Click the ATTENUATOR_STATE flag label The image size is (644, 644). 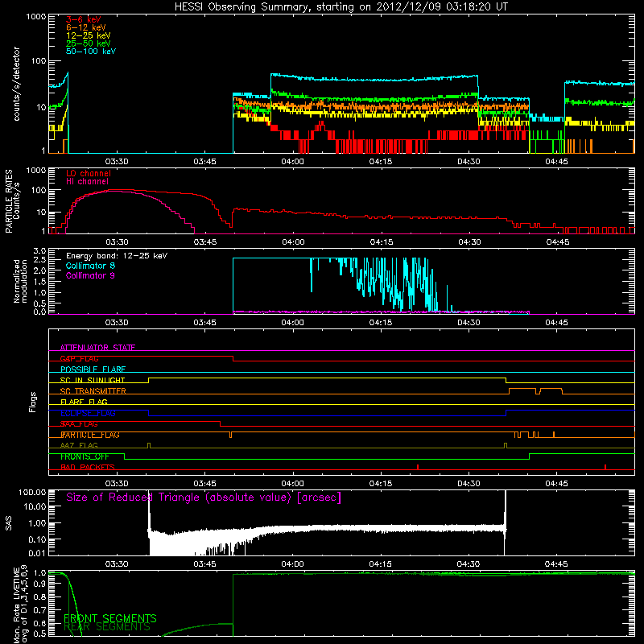coord(97,348)
